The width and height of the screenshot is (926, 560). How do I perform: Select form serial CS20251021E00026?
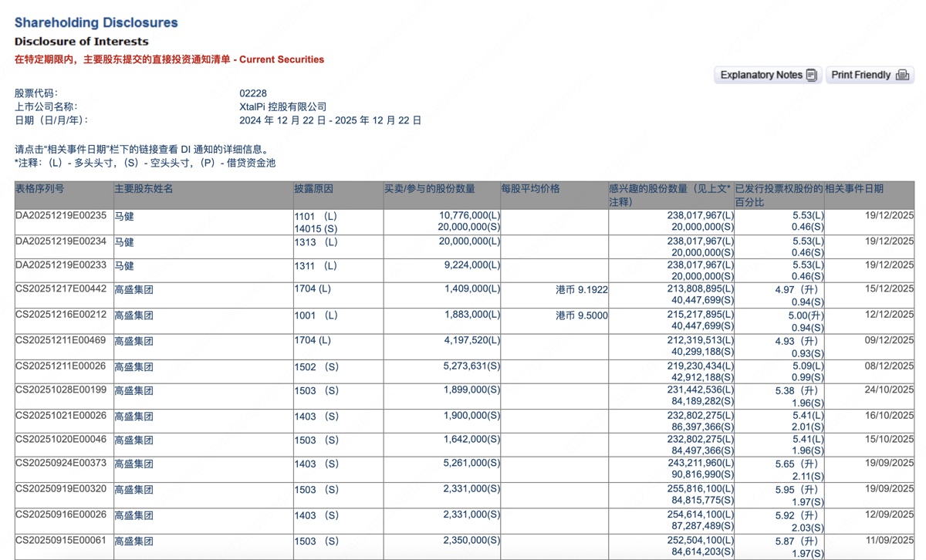click(x=61, y=417)
